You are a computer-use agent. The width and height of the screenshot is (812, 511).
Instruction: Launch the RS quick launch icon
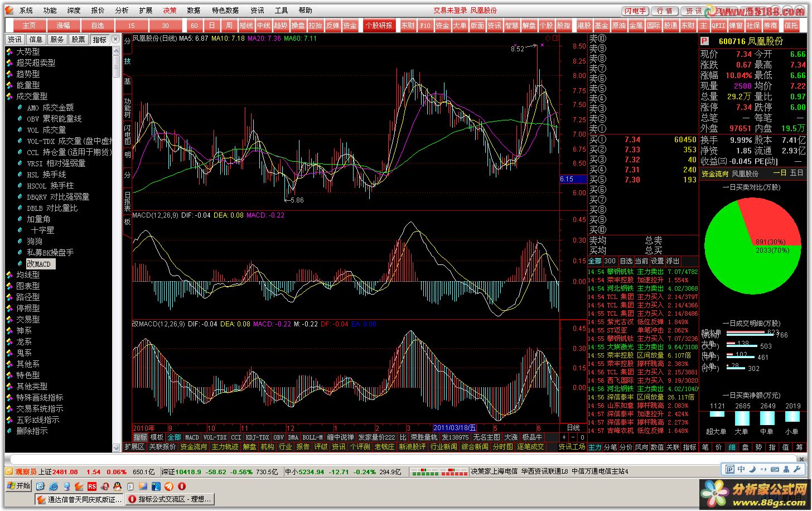click(x=92, y=486)
